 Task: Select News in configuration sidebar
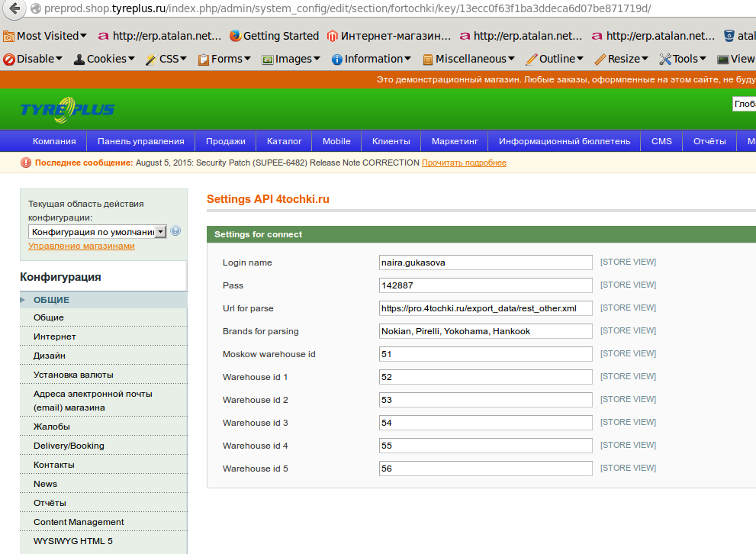103,484
